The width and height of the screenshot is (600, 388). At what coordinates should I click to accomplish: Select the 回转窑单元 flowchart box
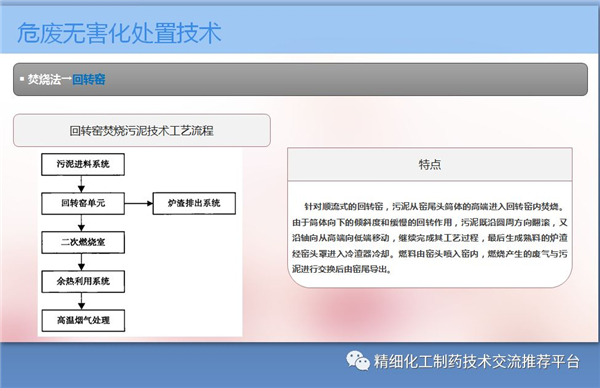[x=83, y=203]
